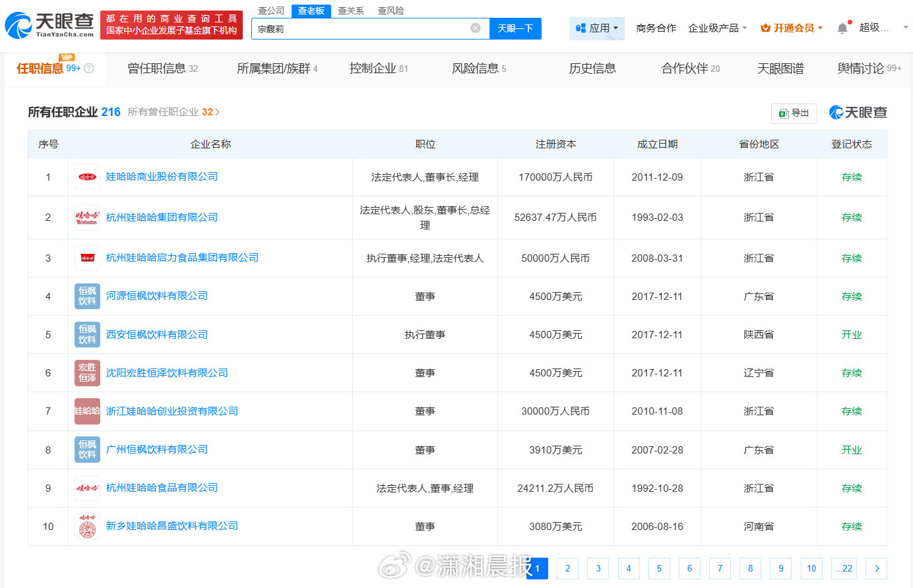Open the 舆情讨论 tab
913x588 pixels.
pos(869,68)
